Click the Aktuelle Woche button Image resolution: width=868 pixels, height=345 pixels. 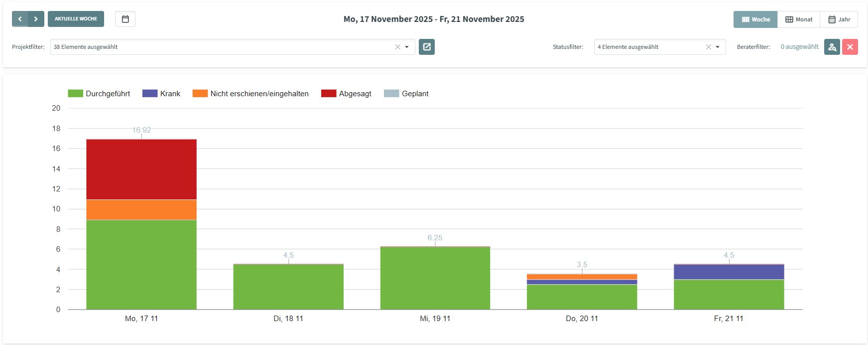76,19
